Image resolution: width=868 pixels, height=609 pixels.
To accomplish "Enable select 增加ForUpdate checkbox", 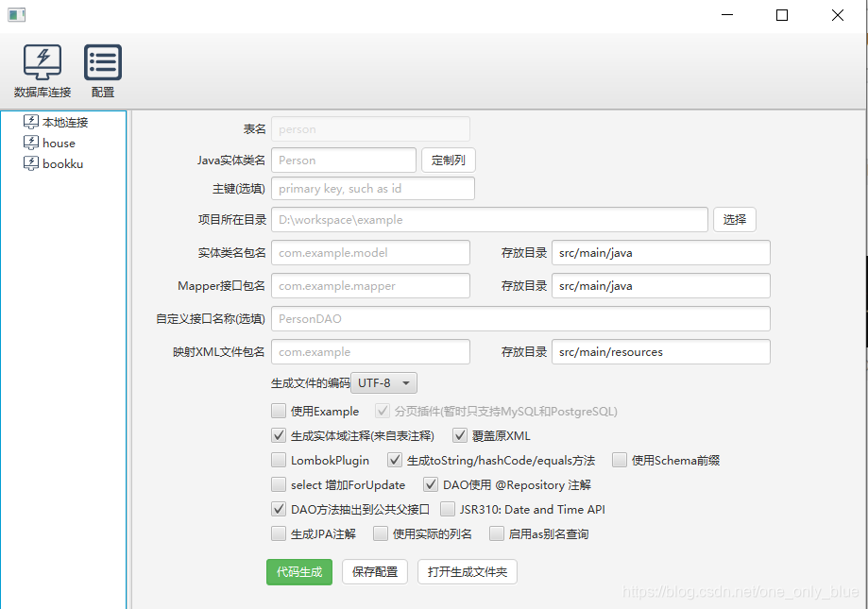I will (x=279, y=484).
